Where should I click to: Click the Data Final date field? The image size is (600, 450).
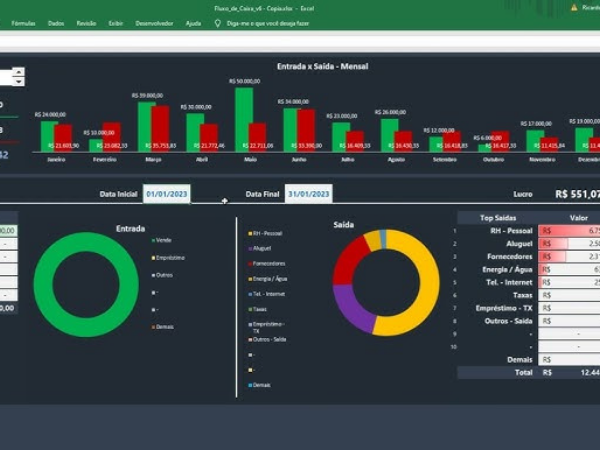308,194
